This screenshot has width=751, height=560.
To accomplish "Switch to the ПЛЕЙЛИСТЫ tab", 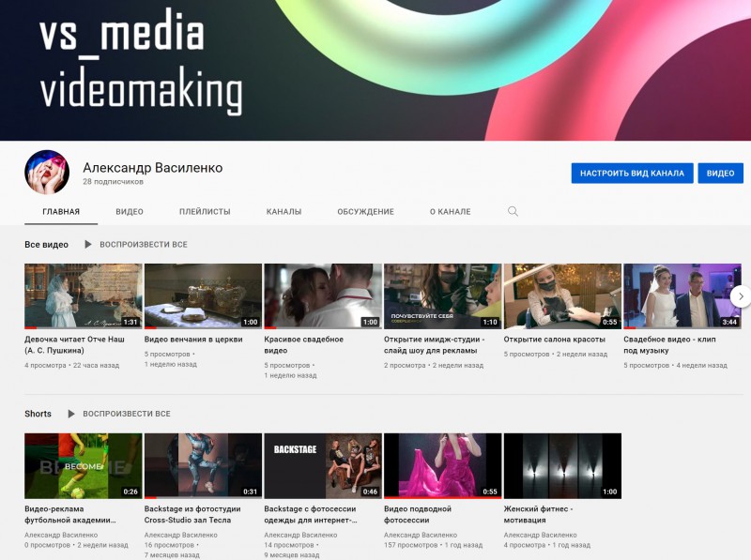I will pos(205,212).
